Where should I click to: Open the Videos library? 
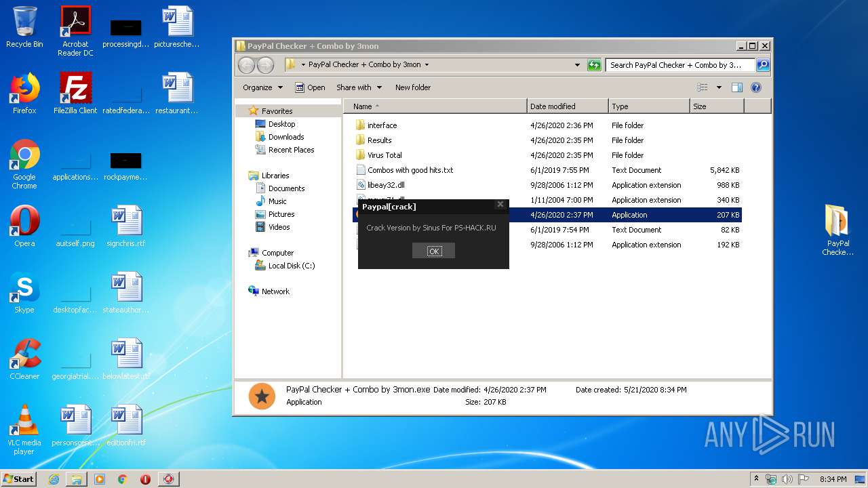coord(279,227)
